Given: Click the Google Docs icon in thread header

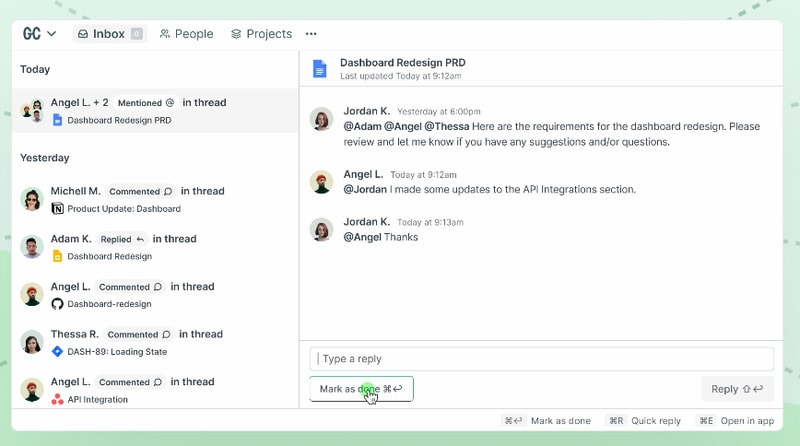Looking at the screenshot, I should coord(319,69).
